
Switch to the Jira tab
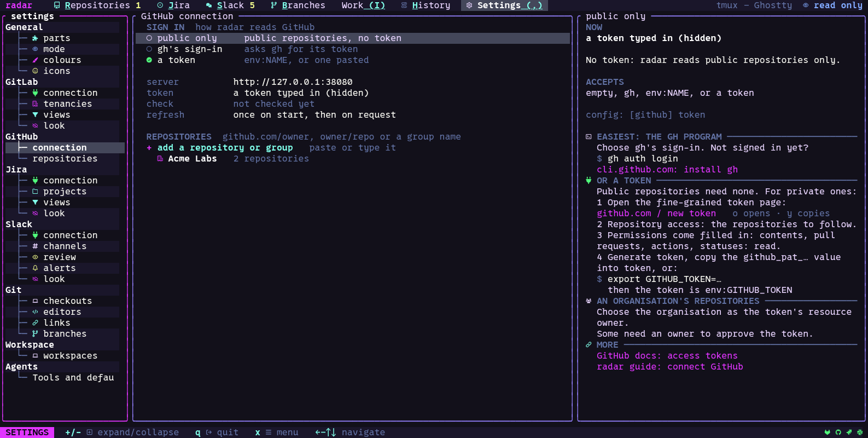[x=173, y=5]
